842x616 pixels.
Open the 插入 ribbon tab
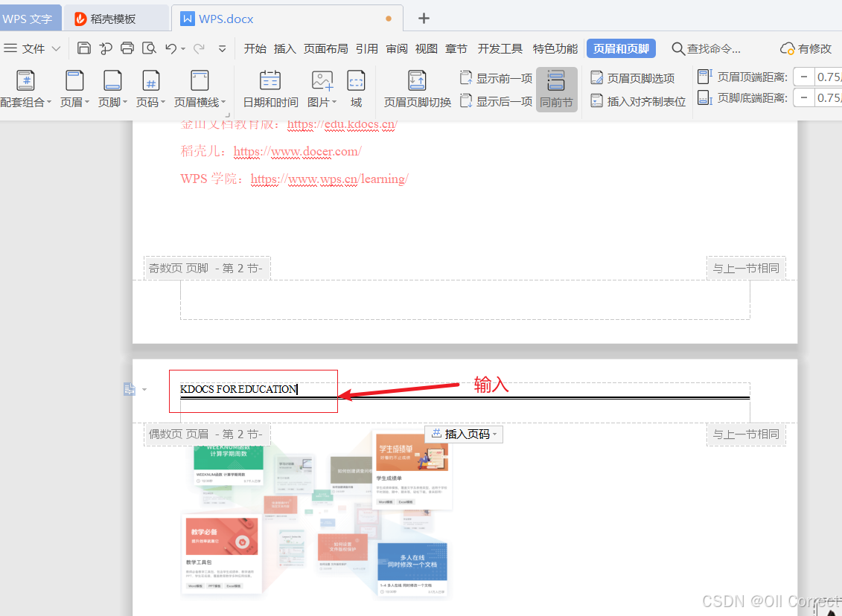[x=284, y=49]
